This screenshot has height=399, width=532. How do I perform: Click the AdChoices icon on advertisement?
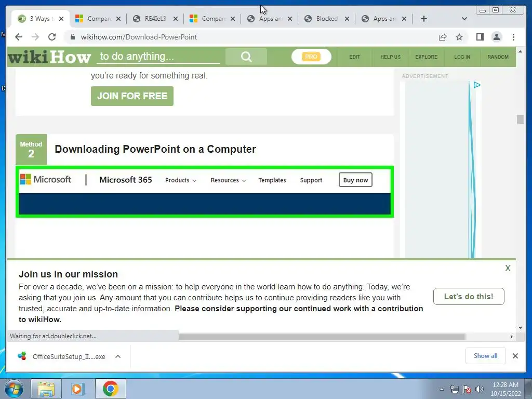coord(477,85)
